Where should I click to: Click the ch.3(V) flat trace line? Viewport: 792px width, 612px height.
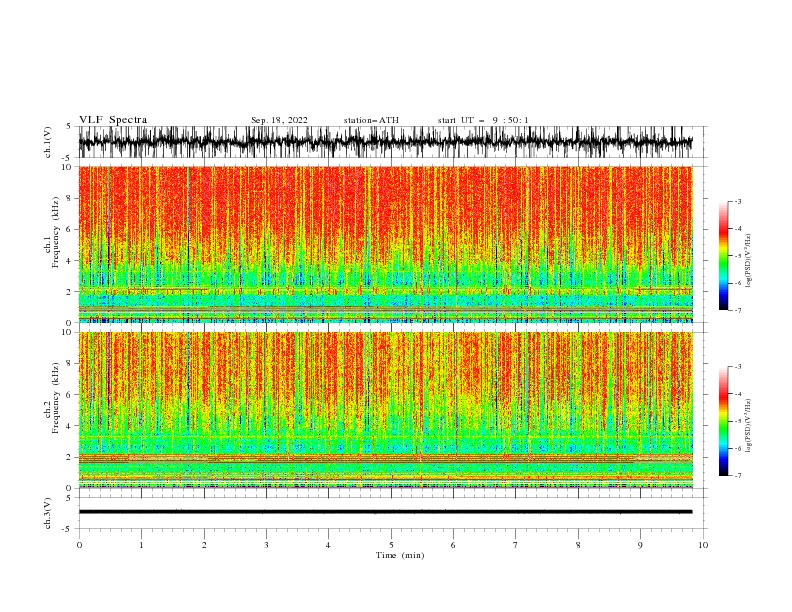385,512
